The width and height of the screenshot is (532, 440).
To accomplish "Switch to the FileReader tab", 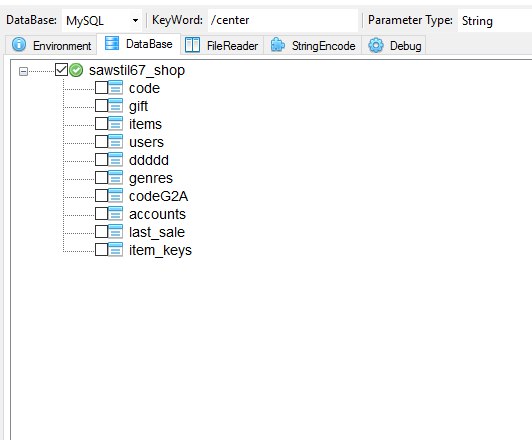I will 222,45.
